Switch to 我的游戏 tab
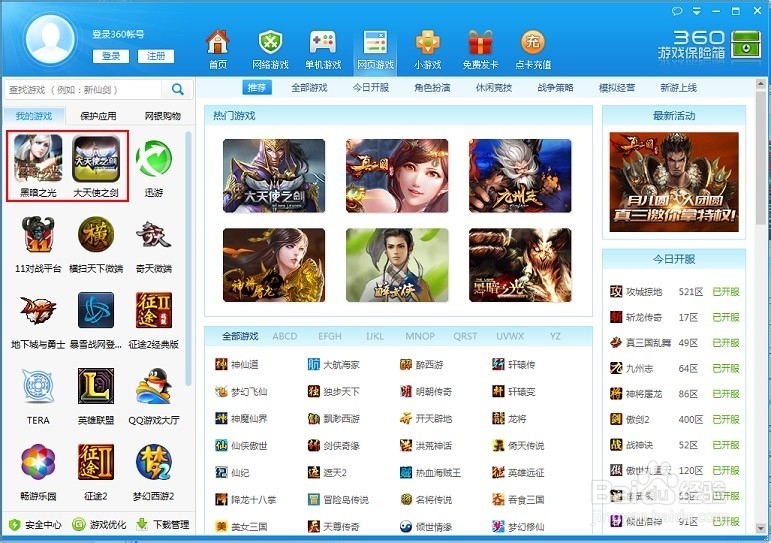Screen dimensions: 771x543 pyautogui.click(x=34, y=116)
